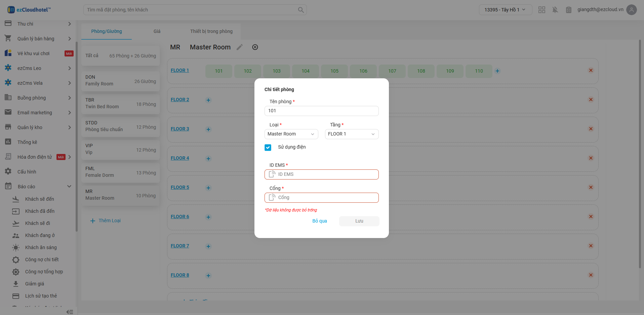Click the pause circle icon next to Master Room
The width and height of the screenshot is (644, 315).
(255, 47)
